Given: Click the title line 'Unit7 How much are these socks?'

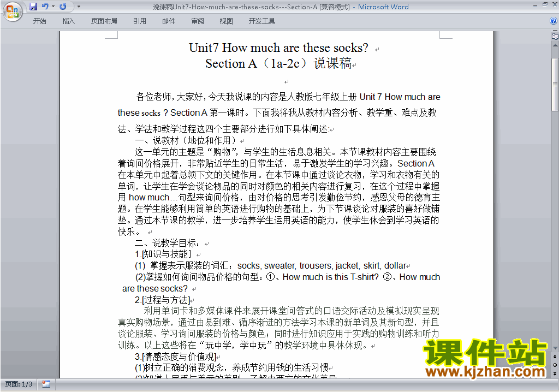Looking at the screenshot, I should pos(278,48).
